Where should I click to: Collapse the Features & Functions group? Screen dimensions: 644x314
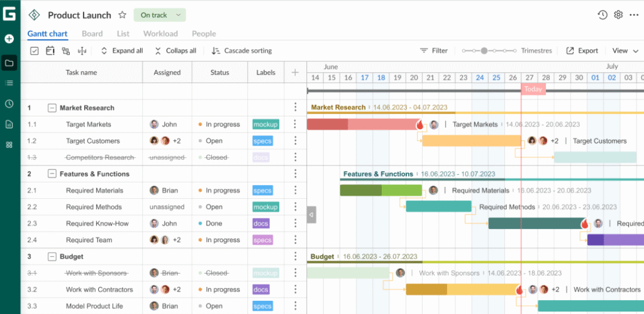52,174
